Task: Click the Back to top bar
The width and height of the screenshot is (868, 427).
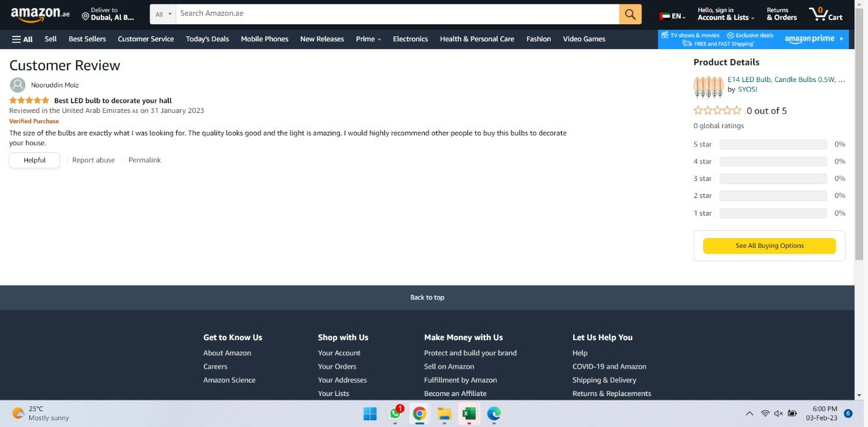Action: click(427, 298)
